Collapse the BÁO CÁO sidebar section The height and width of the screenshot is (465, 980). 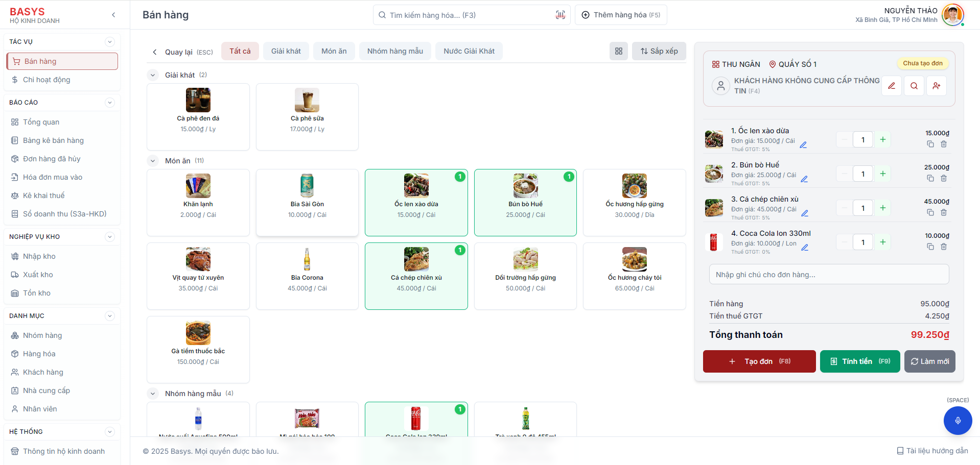[109, 103]
